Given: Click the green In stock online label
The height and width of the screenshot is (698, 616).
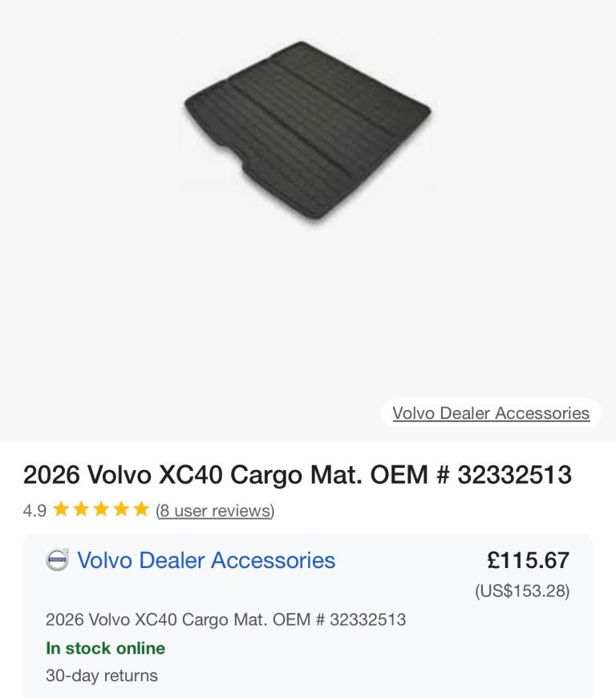Looking at the screenshot, I should tap(106, 648).
